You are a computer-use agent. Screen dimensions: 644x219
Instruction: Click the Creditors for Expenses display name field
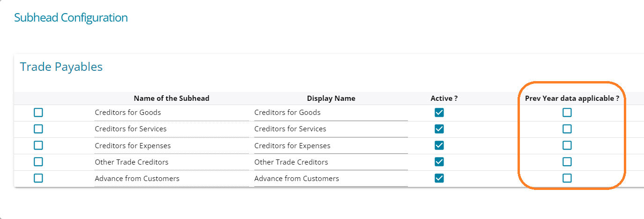click(x=331, y=146)
